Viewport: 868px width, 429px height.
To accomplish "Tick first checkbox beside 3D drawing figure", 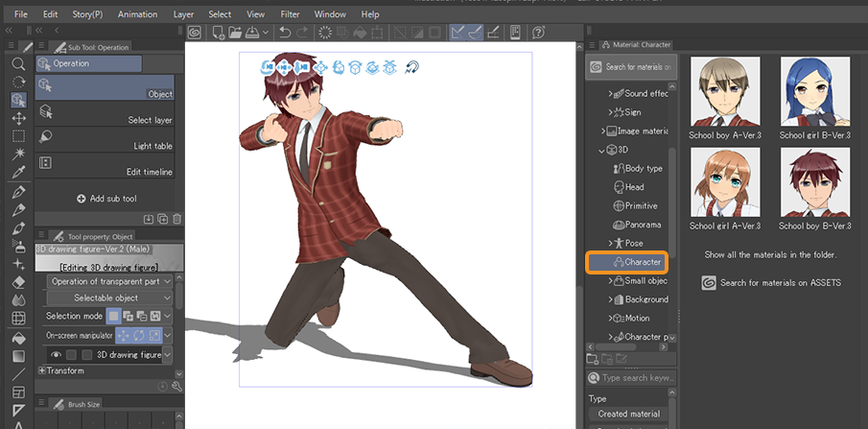I will click(x=71, y=355).
